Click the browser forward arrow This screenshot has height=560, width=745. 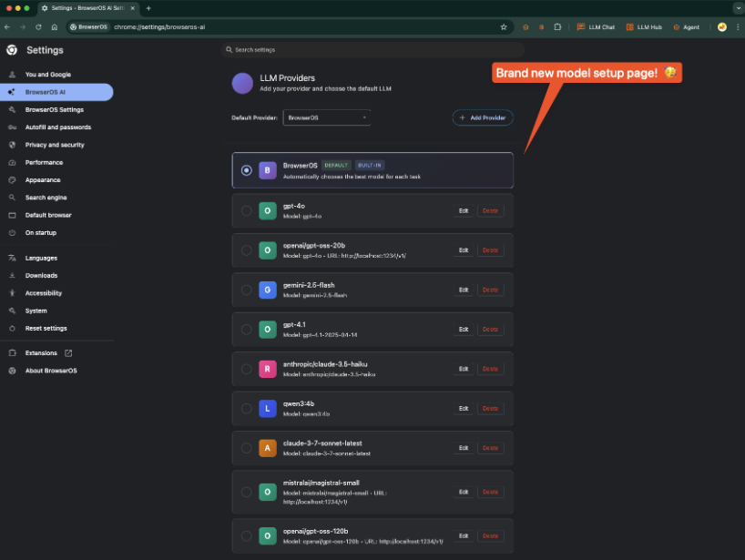click(x=23, y=27)
